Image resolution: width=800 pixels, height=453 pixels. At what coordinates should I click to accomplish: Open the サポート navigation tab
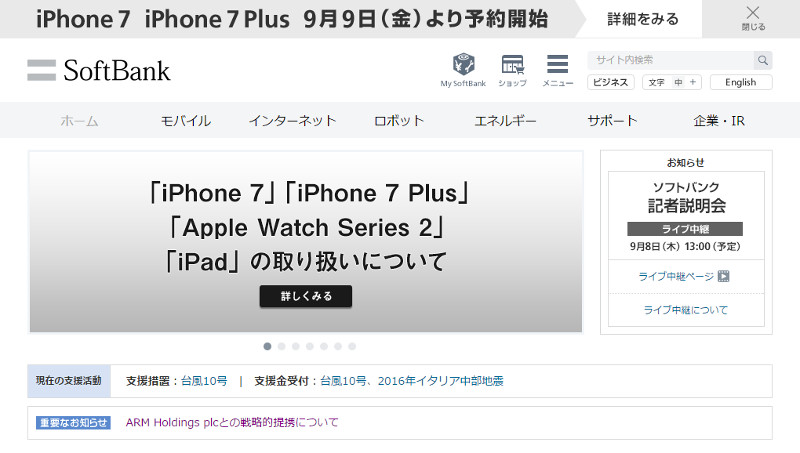(612, 121)
